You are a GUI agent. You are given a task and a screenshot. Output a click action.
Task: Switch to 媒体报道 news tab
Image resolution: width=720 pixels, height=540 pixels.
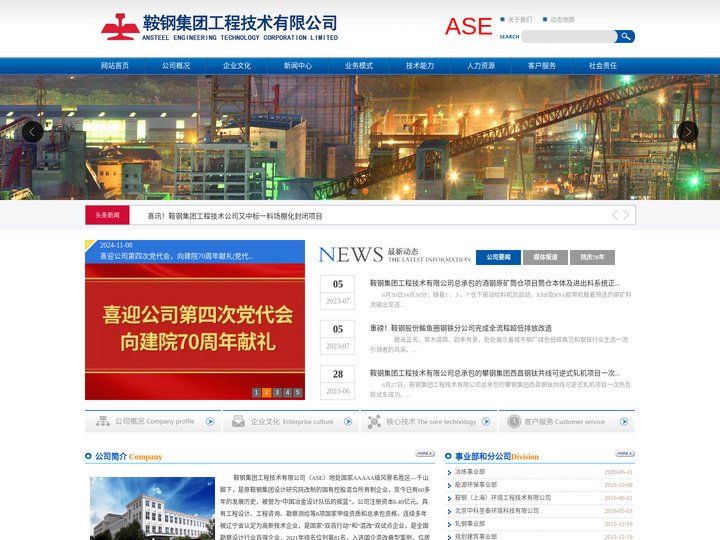(x=546, y=257)
